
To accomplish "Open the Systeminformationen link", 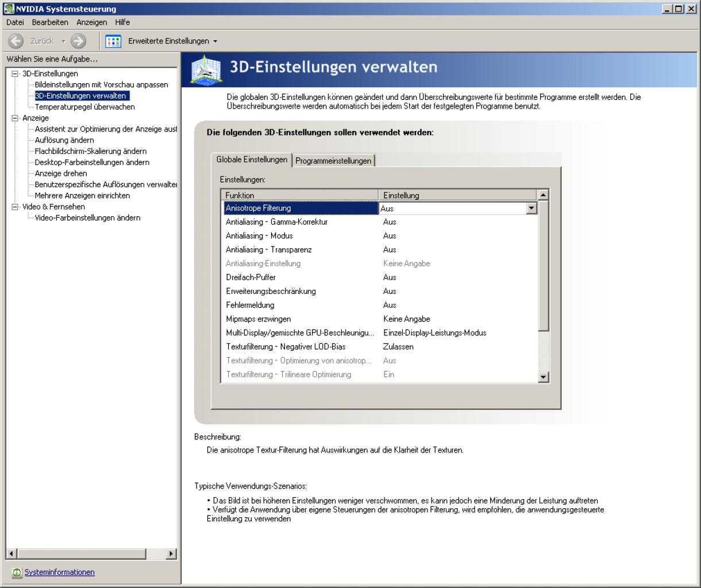I will tap(60, 572).
